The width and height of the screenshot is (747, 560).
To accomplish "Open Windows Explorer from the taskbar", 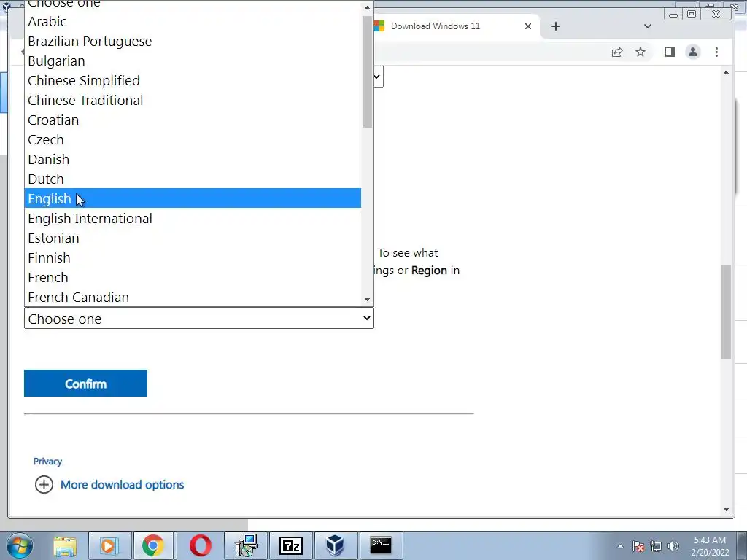I will pyautogui.click(x=65, y=545).
